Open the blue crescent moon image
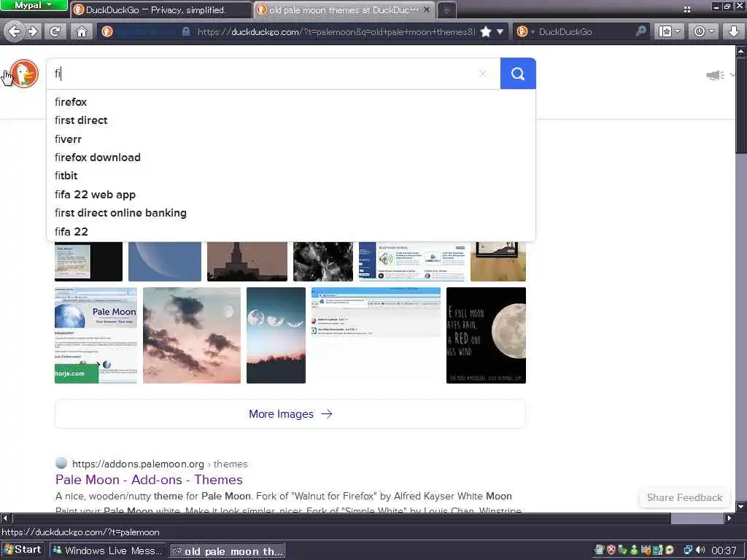Image resolution: width=747 pixels, height=560 pixels. coord(165,262)
